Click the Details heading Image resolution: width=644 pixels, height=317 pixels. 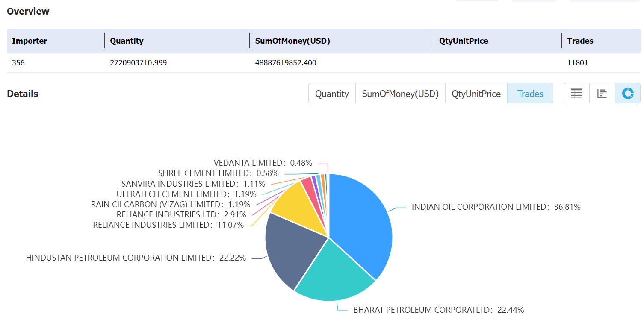coord(23,94)
